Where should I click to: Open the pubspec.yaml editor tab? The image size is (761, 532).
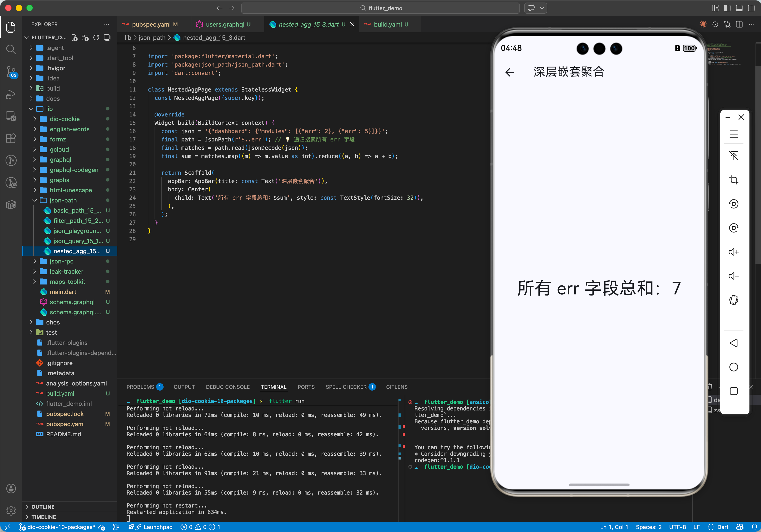(x=151, y=24)
